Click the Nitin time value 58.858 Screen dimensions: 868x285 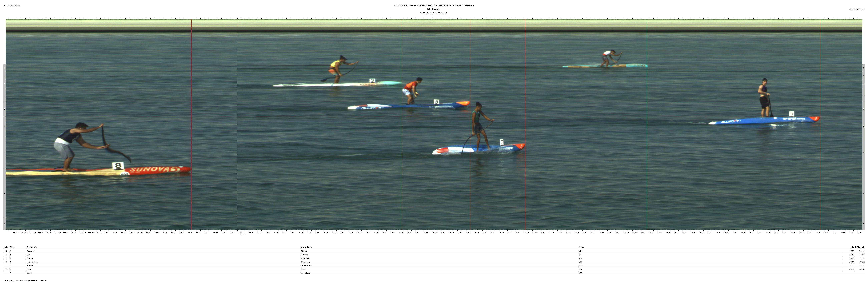click(x=851, y=269)
